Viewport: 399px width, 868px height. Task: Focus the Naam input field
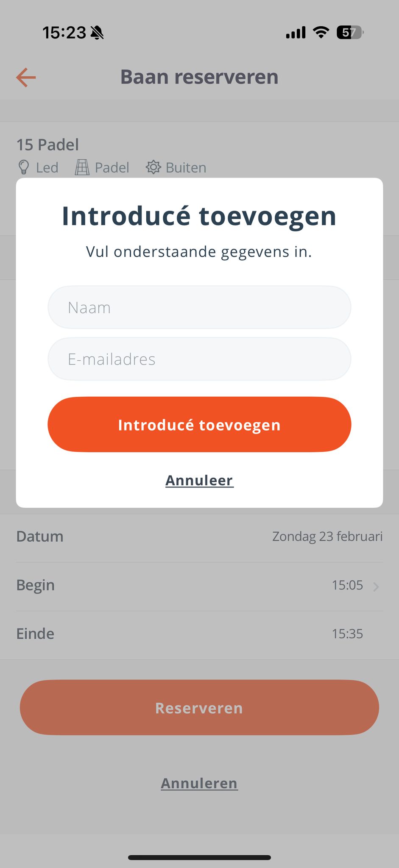coord(199,308)
